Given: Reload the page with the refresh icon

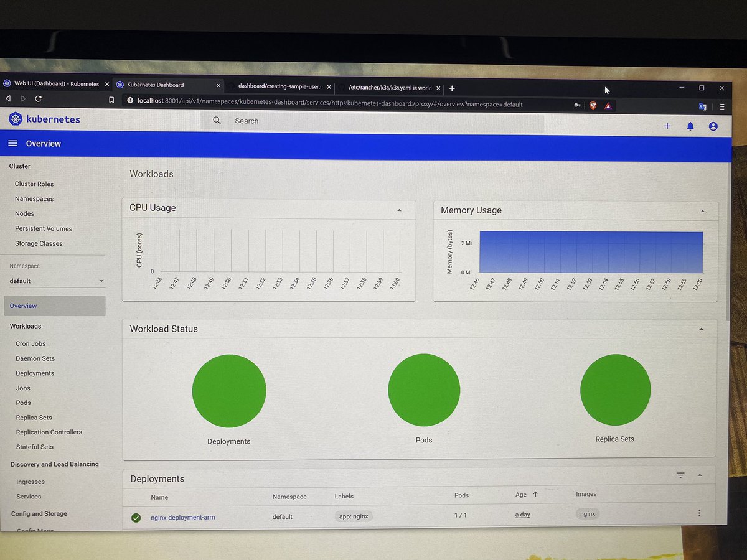Looking at the screenshot, I should tap(39, 98).
